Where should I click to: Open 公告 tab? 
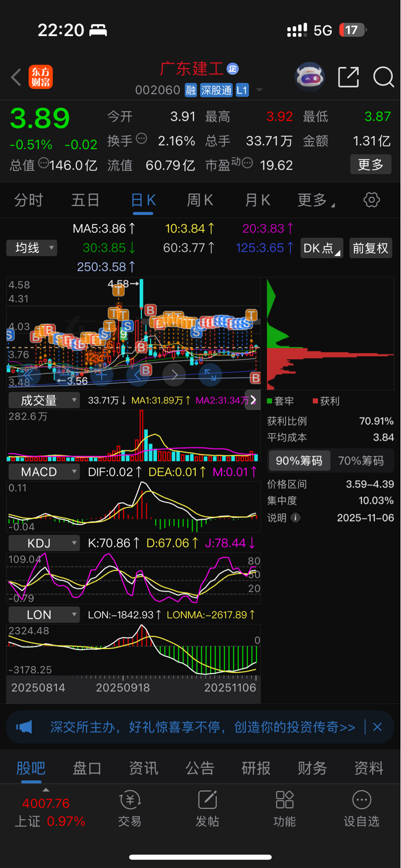tap(200, 768)
